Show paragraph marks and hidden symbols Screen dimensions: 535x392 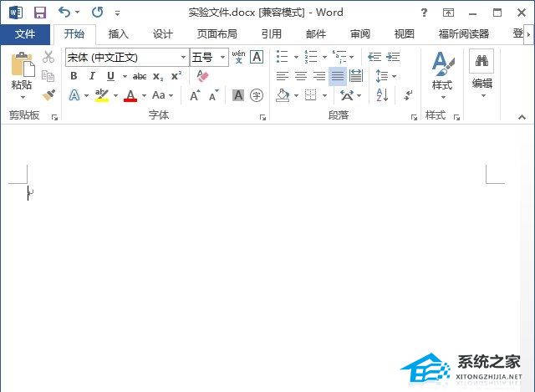408,95
